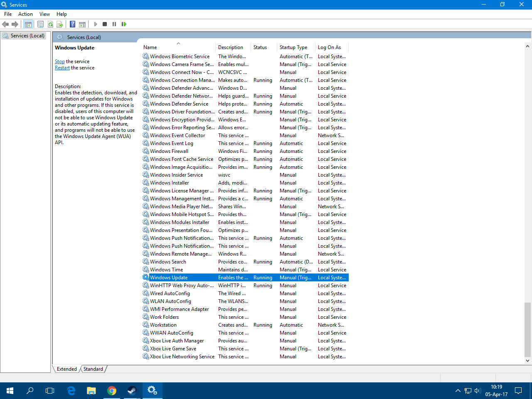Select WMI Performance Adapter row
This screenshot has width=532, height=399.
coord(245,309)
